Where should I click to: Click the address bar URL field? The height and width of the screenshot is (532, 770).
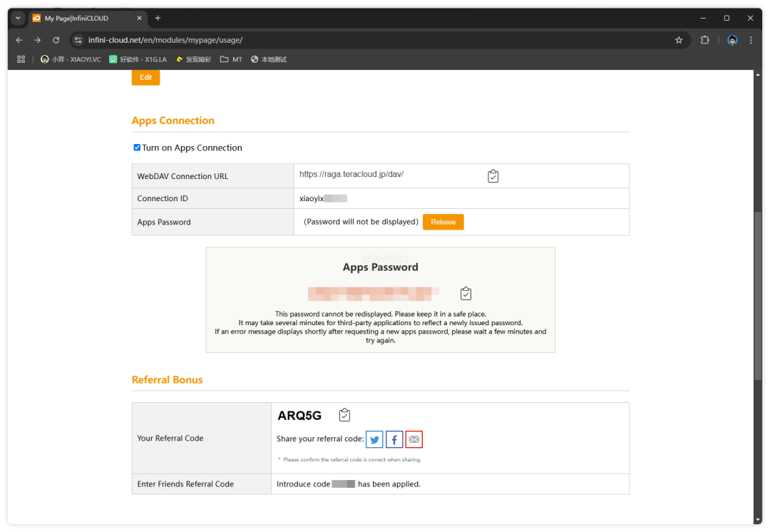pyautogui.click(x=356, y=40)
